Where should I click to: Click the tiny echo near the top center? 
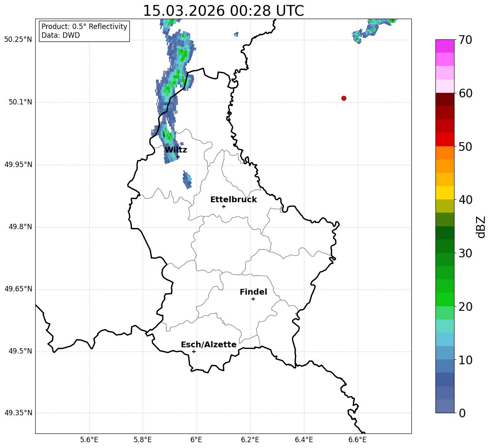236,34
